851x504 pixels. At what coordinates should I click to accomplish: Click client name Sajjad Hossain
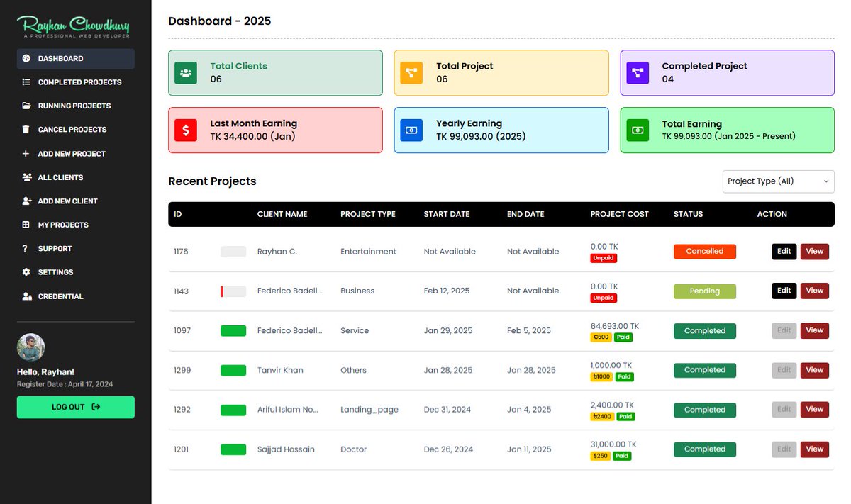tap(286, 449)
